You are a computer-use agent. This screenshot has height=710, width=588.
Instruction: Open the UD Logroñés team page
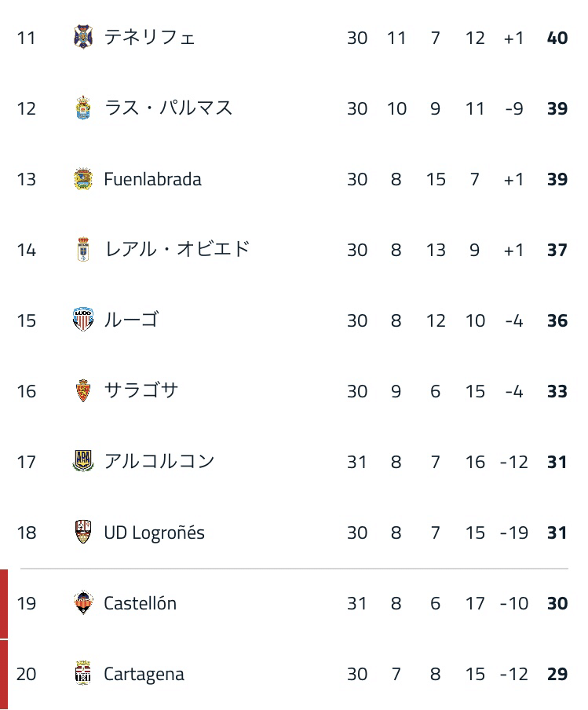[155, 533]
